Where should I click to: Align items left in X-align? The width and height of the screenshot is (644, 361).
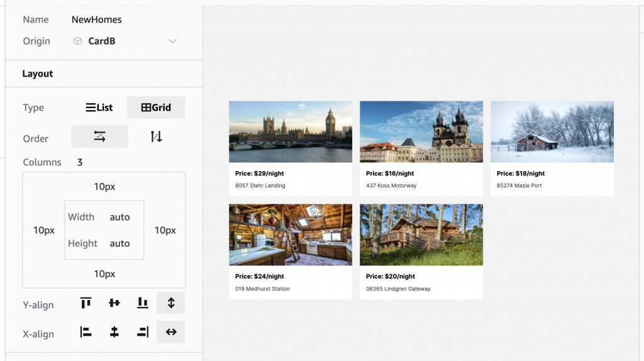point(86,332)
